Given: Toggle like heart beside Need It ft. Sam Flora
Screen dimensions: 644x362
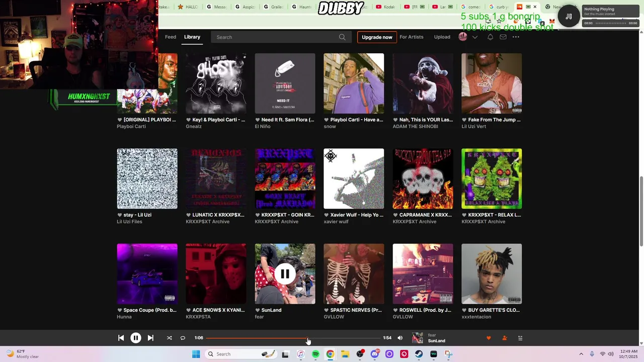Looking at the screenshot, I should pos(257,120).
